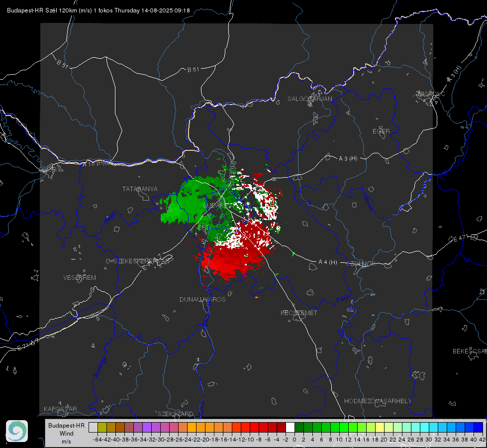Click the 'Budapest-HR Wind m/s' legend label
The height and width of the screenshot is (448, 487).
click(67, 433)
